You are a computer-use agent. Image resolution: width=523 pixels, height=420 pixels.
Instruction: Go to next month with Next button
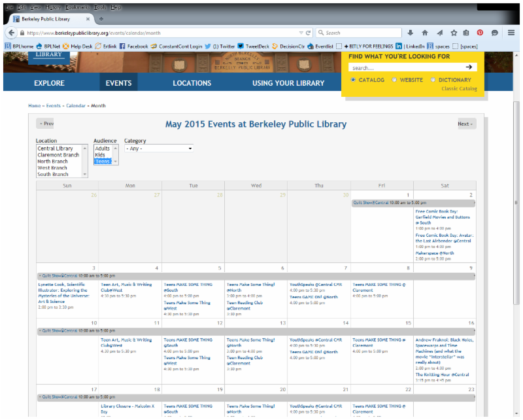(x=466, y=124)
